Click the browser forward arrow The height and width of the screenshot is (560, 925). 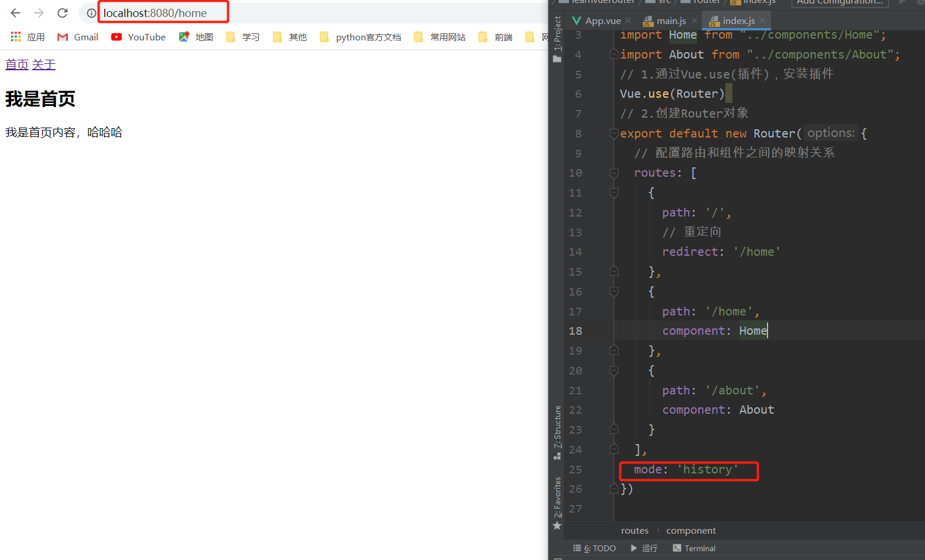39,13
